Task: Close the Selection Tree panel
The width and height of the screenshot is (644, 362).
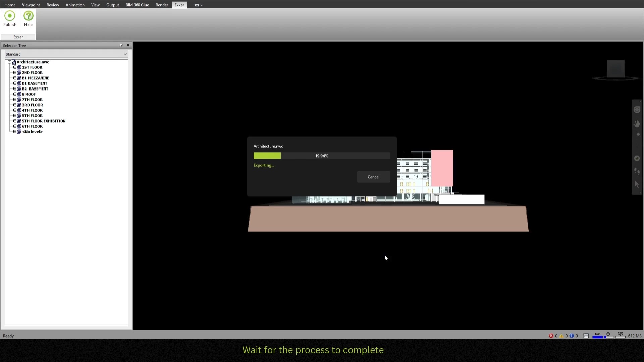Action: 128,45
